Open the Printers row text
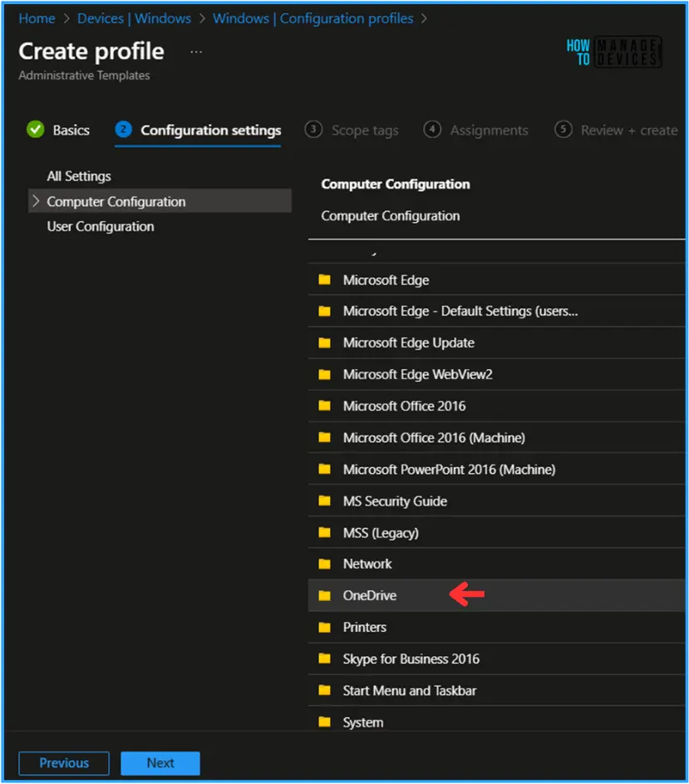This screenshot has height=784, width=689. coord(365,627)
